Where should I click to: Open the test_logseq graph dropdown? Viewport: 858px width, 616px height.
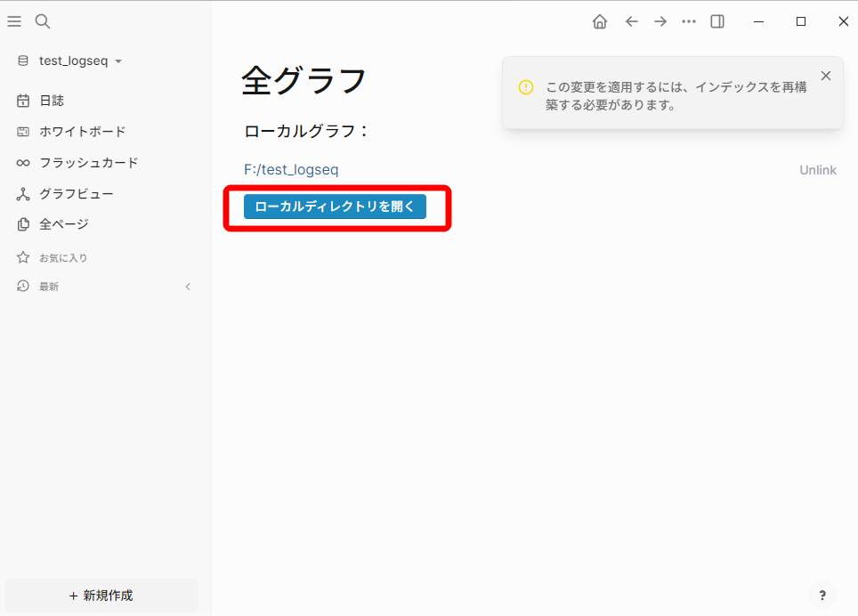tap(80, 61)
